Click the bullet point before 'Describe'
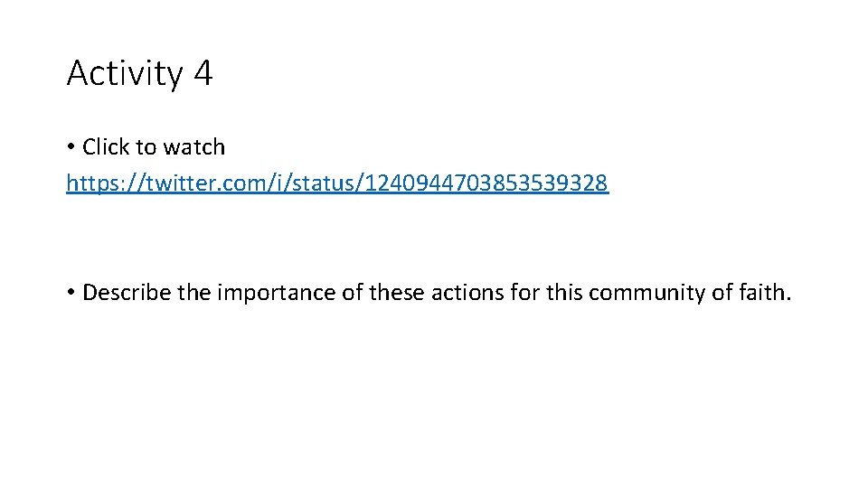This screenshot has width=868, height=488. pos(71,293)
